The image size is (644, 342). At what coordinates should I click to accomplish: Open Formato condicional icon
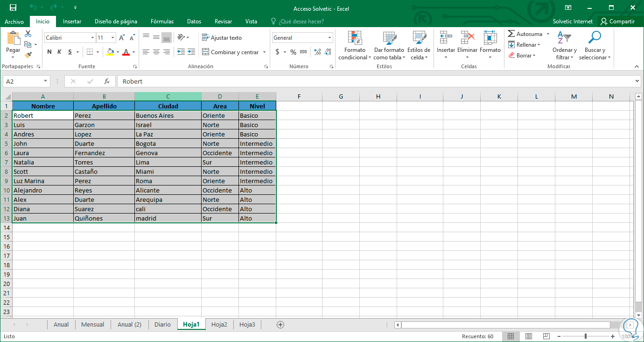point(355,38)
